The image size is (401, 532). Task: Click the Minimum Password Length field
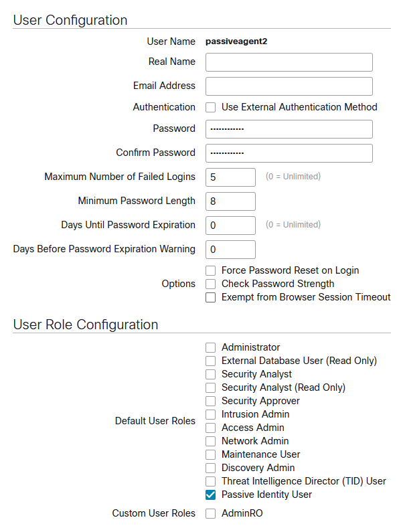tap(230, 201)
